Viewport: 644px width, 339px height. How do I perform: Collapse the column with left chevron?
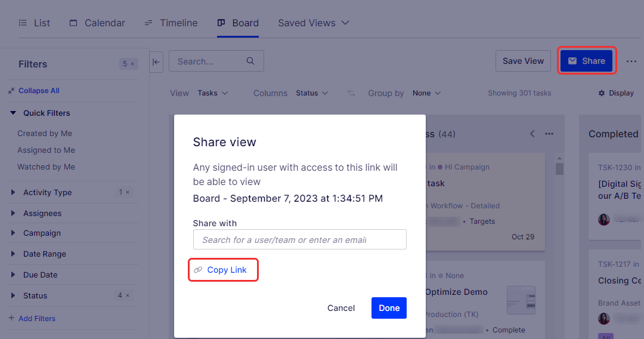532,134
